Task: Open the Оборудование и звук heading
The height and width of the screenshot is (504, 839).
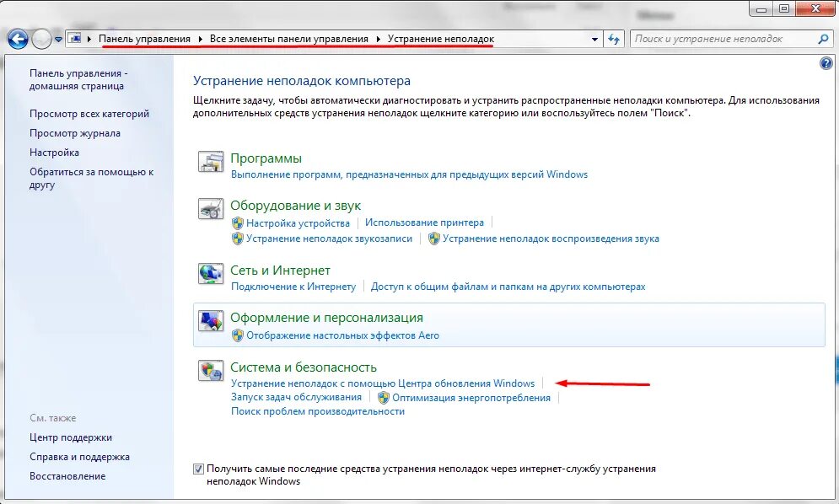Action: coord(295,206)
